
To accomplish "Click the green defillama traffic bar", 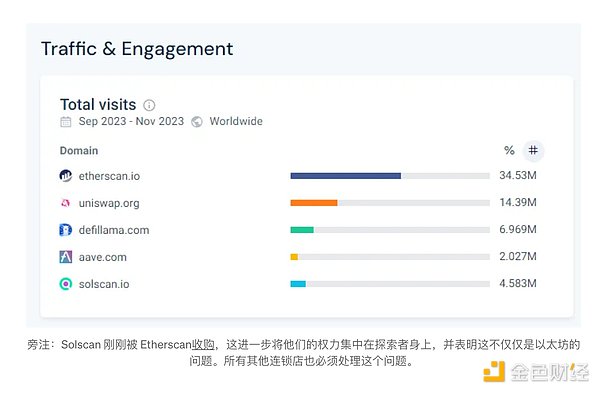I will click(x=302, y=230).
